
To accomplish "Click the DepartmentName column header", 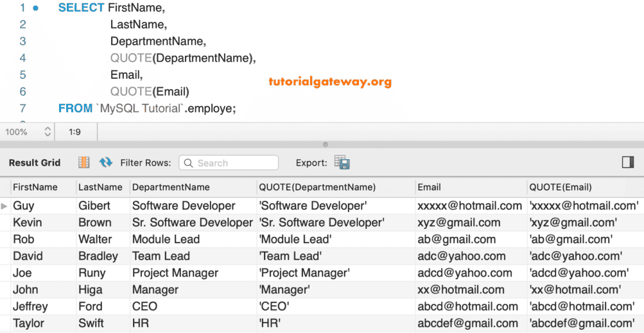I will click(171, 187).
